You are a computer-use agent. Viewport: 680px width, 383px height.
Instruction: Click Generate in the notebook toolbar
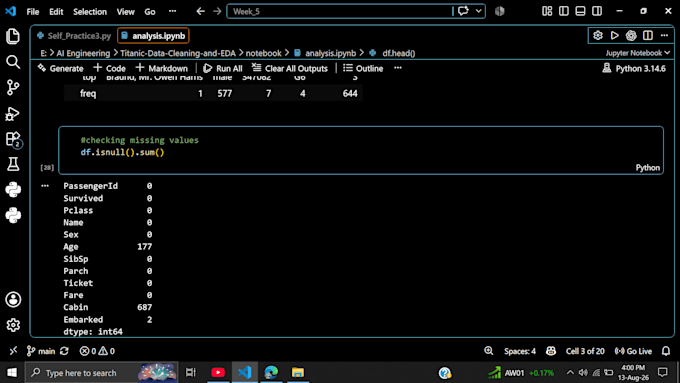click(60, 68)
